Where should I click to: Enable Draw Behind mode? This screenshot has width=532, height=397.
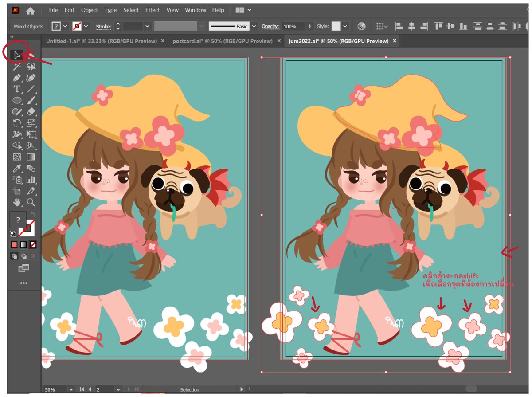click(23, 256)
